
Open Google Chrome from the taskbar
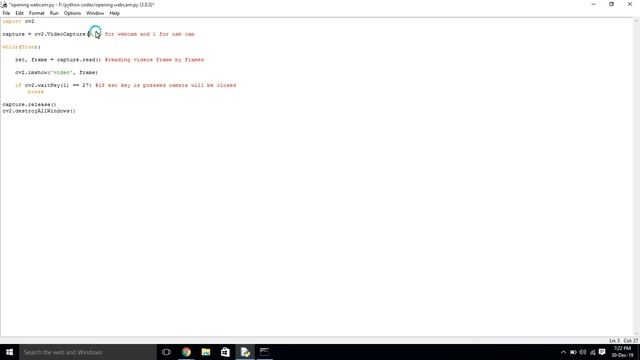coord(186,352)
